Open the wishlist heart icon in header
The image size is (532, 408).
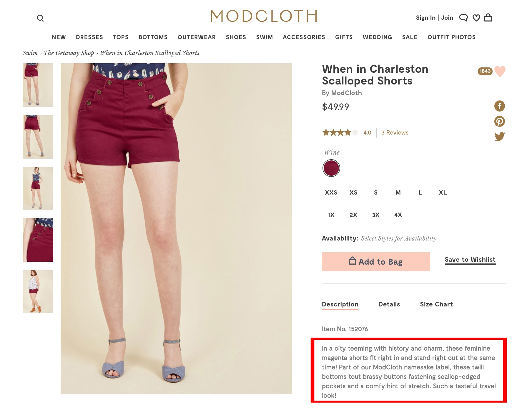[x=476, y=18]
